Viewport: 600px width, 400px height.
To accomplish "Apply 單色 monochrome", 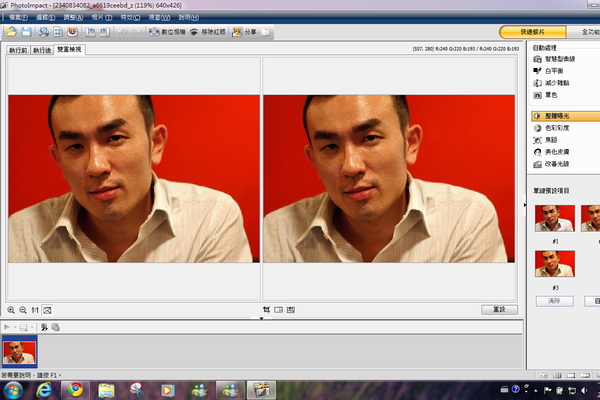I will click(x=545, y=95).
